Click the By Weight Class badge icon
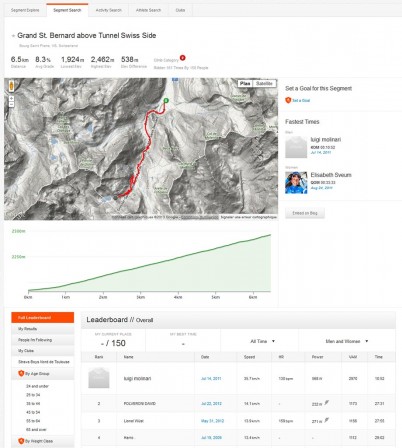Image resolution: width=402 pixels, height=448 pixels. coord(21,441)
